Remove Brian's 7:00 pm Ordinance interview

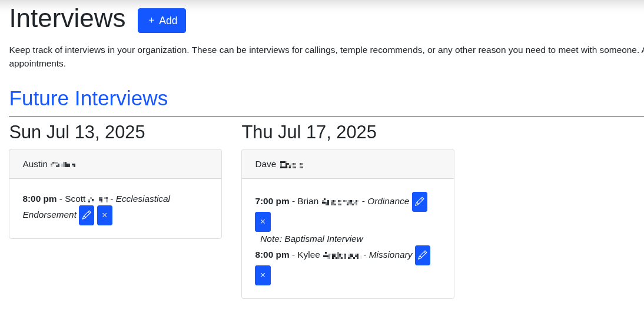pyautogui.click(x=263, y=222)
